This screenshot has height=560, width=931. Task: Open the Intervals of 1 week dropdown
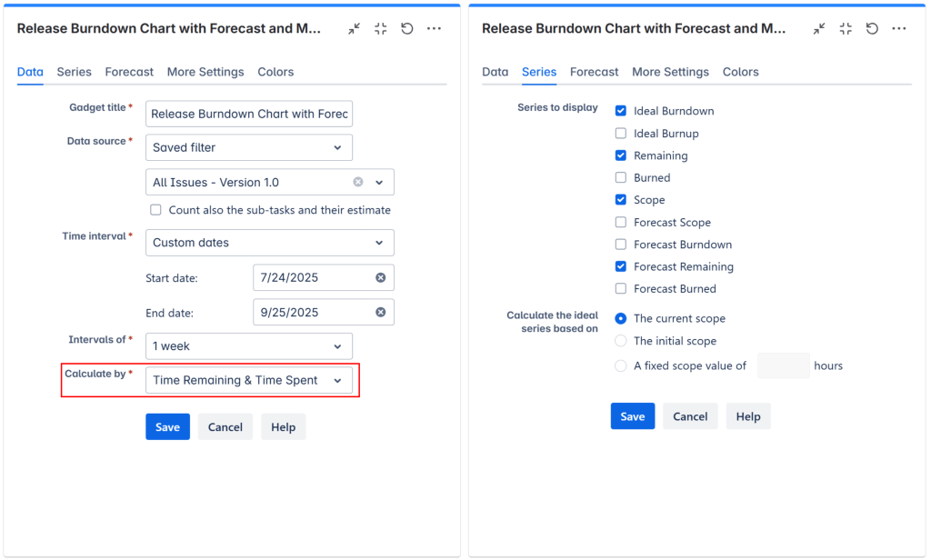point(248,346)
